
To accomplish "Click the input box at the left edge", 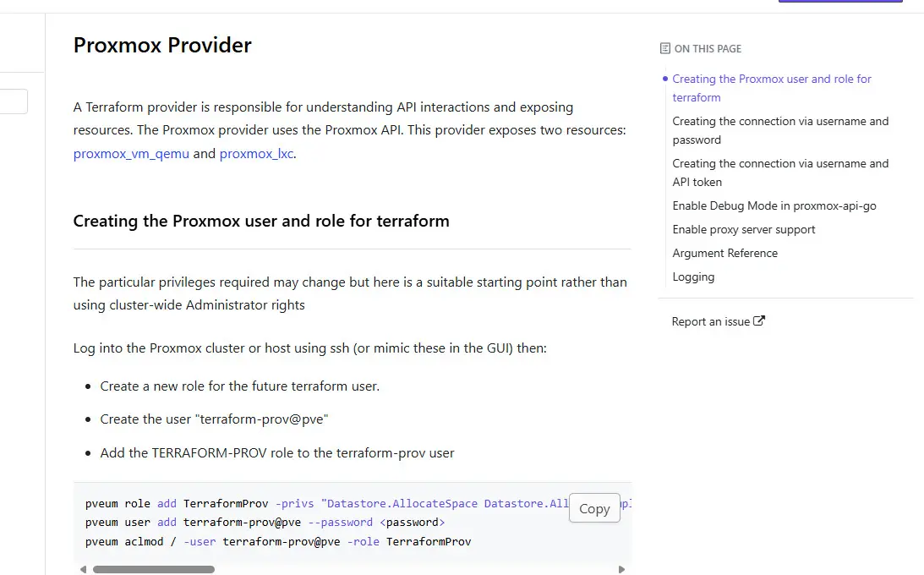I will click(14, 101).
